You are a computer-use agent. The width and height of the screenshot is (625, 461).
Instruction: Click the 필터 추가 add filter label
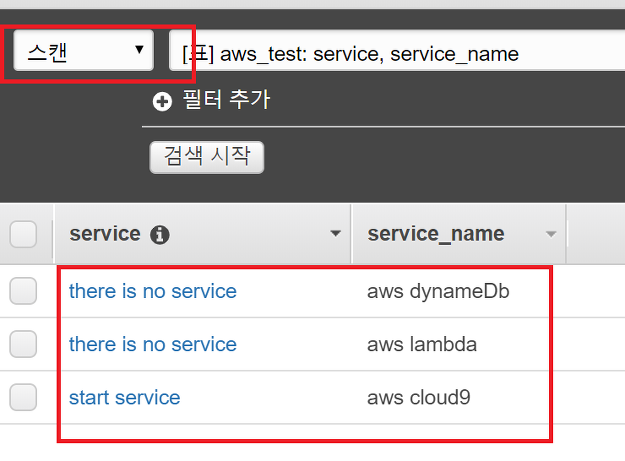click(226, 100)
